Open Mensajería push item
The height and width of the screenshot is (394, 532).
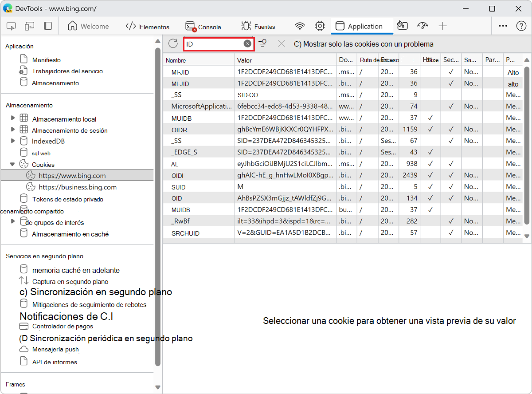coord(55,349)
